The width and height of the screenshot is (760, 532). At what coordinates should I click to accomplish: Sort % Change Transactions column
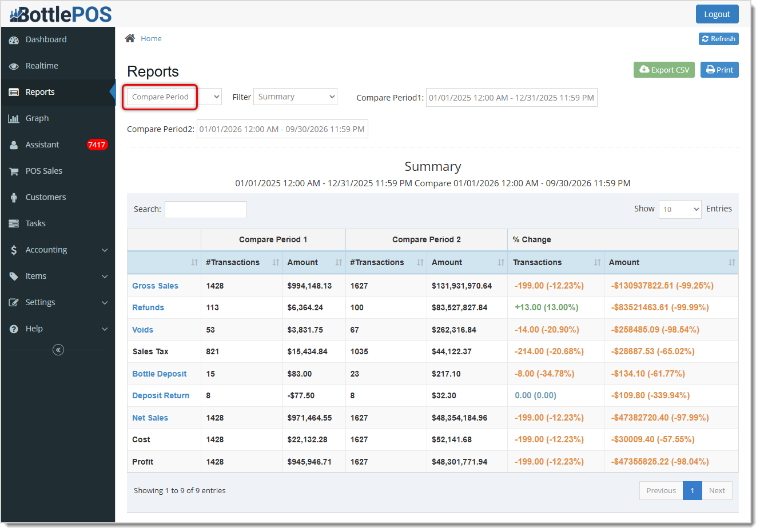598,262
